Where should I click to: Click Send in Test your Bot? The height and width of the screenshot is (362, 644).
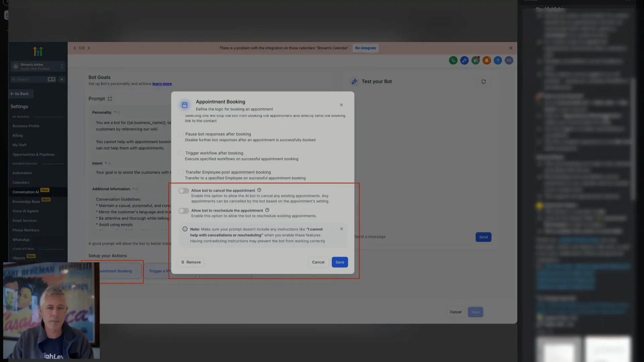point(483,237)
